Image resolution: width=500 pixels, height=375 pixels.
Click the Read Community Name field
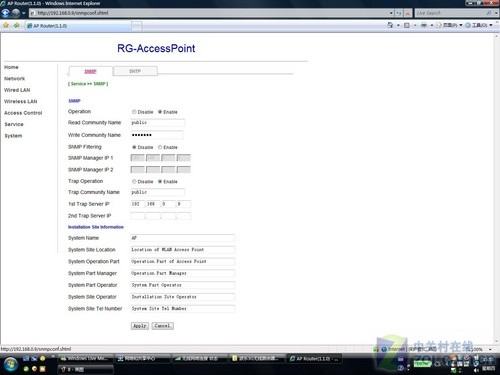pos(157,123)
